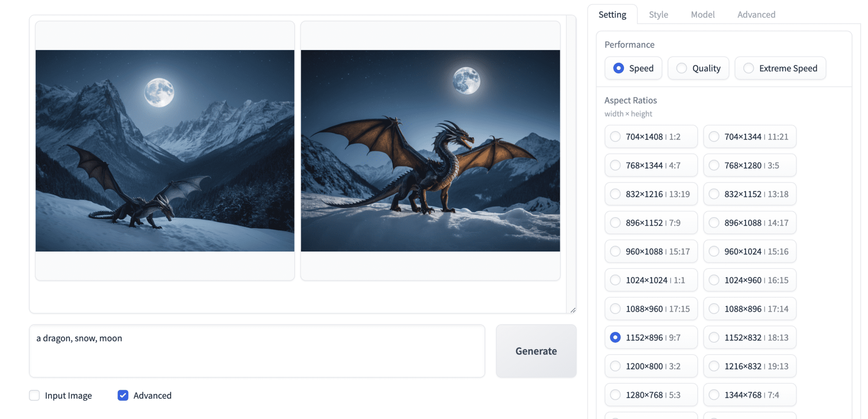868x419 pixels.
Task: Enable the Input Image checkbox
Action: coord(34,395)
